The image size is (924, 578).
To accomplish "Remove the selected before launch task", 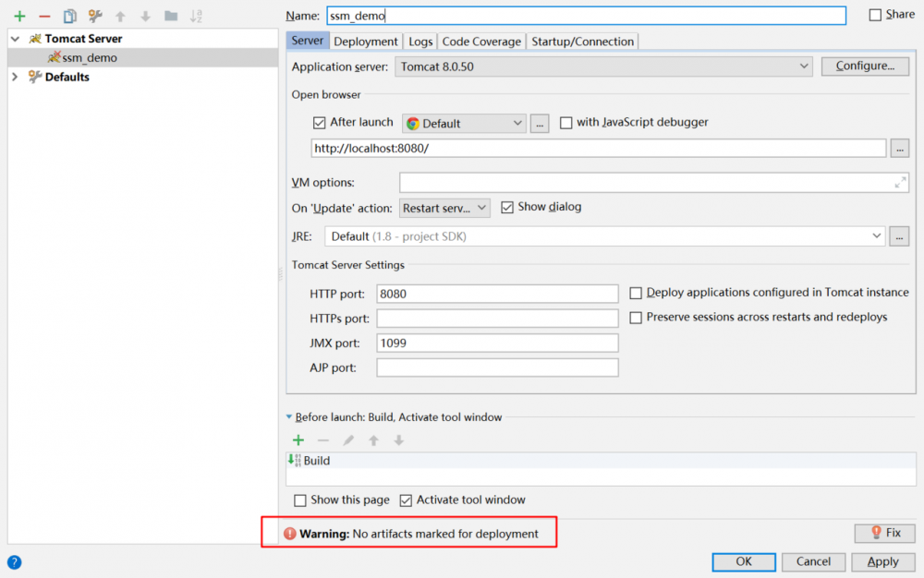I will [322, 440].
